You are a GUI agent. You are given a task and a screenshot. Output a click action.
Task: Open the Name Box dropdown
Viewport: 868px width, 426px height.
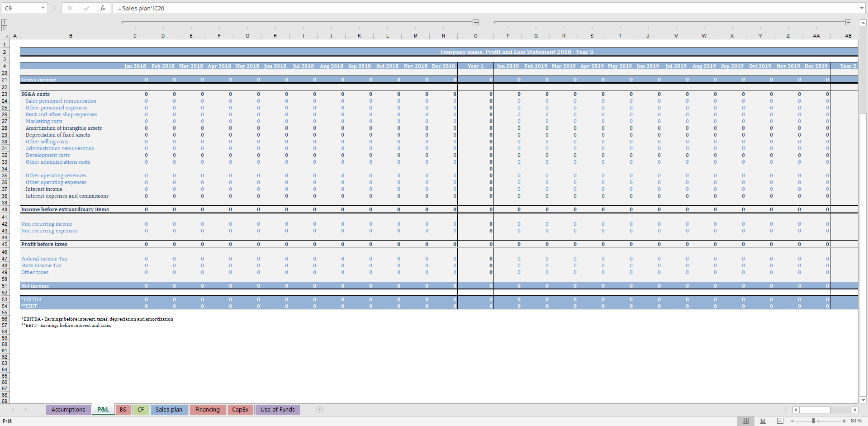point(43,8)
